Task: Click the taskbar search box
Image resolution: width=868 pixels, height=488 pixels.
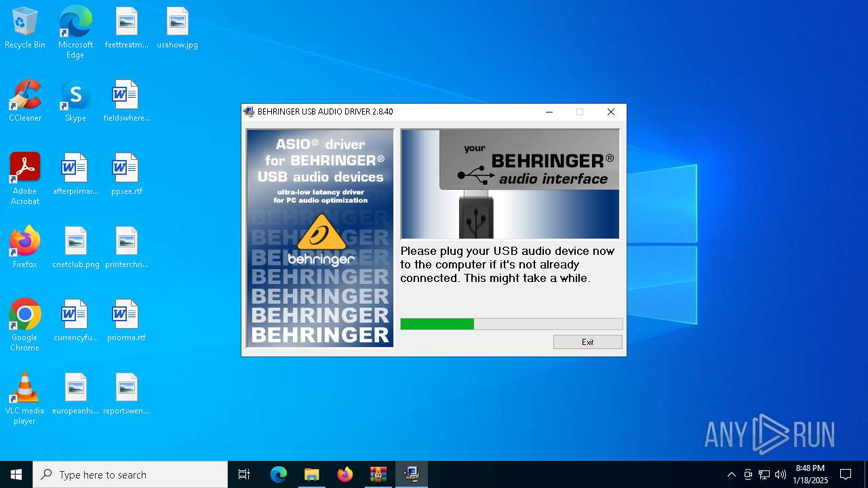Action: (x=130, y=474)
